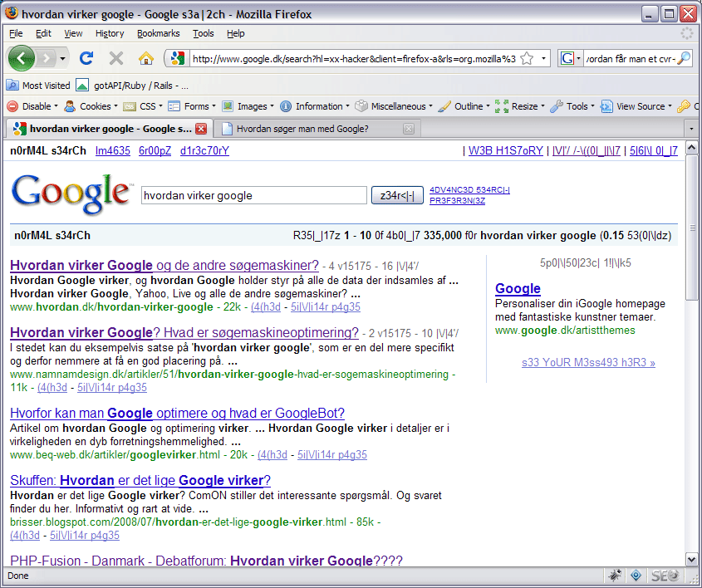Close the 'Hvordan søger man med Google?' tab
Viewport: 702px width, 588px height.
pyautogui.click(x=408, y=129)
